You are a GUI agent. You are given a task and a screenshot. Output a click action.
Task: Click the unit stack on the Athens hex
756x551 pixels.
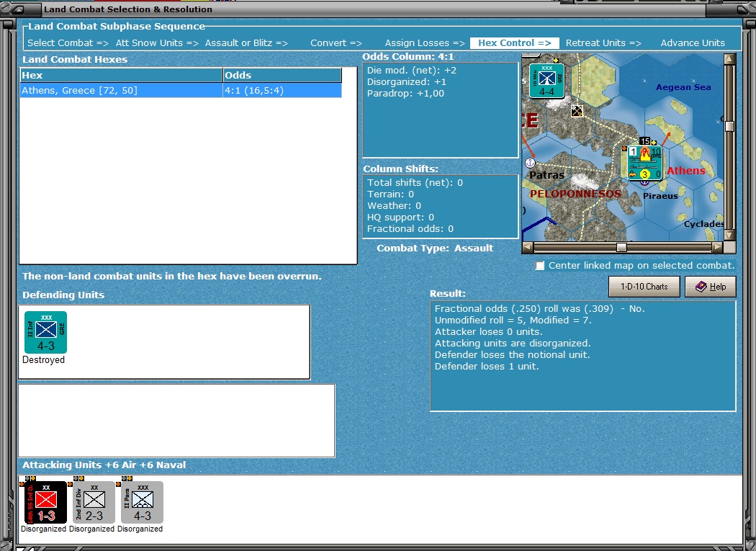pos(645,163)
